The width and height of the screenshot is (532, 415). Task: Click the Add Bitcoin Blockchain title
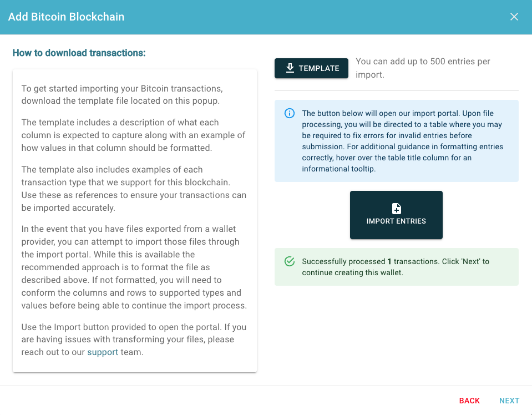[66, 17]
